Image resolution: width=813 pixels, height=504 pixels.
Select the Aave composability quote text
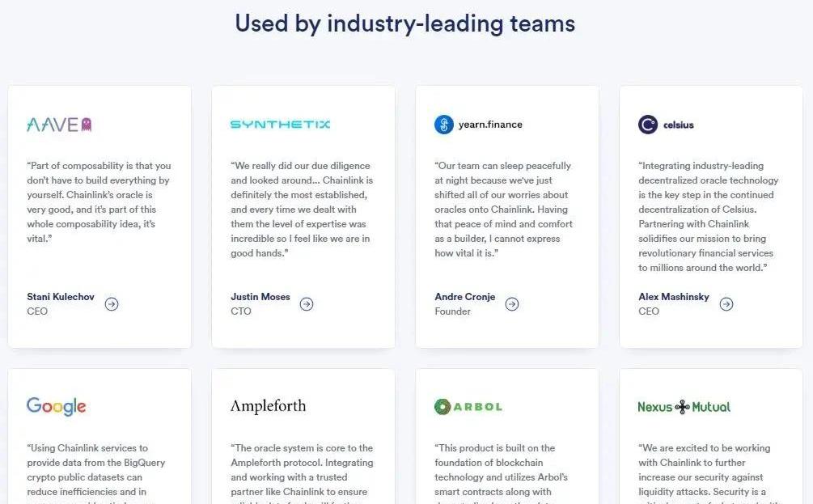point(99,202)
